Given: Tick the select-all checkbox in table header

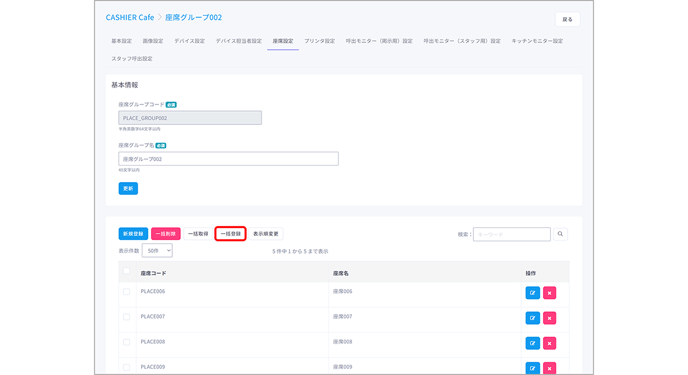Looking at the screenshot, I should coord(126,271).
